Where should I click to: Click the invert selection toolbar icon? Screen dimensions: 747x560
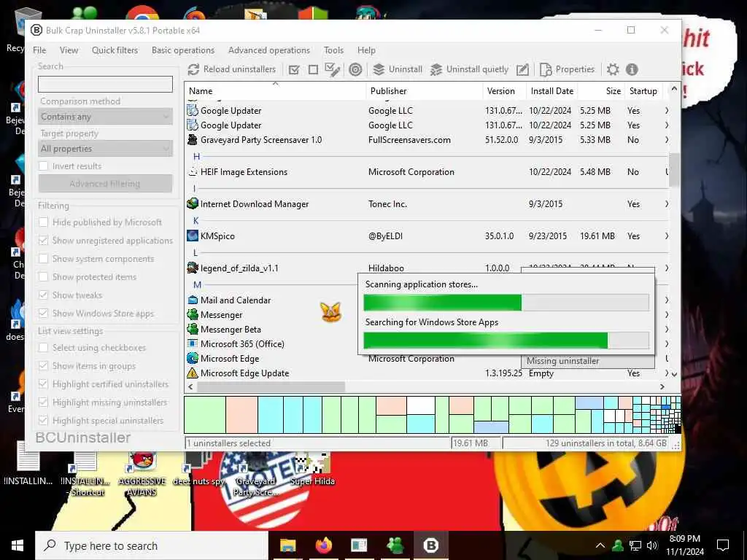pos(332,69)
